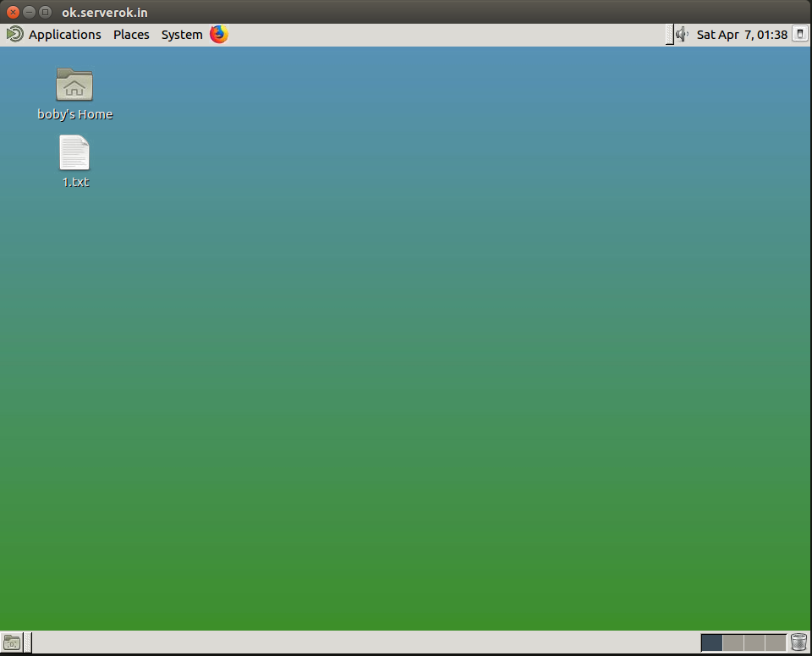Open calendar from the date and time

click(742, 35)
